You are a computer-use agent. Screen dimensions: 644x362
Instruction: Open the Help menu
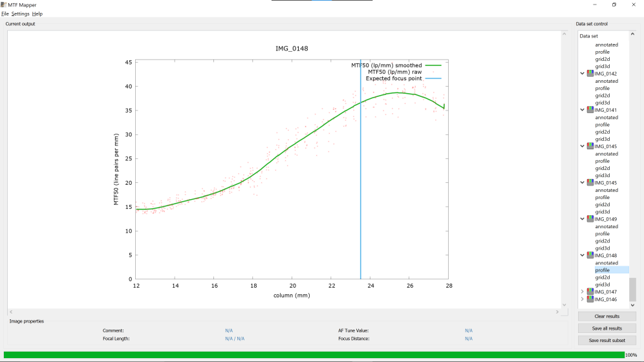[x=38, y=14]
